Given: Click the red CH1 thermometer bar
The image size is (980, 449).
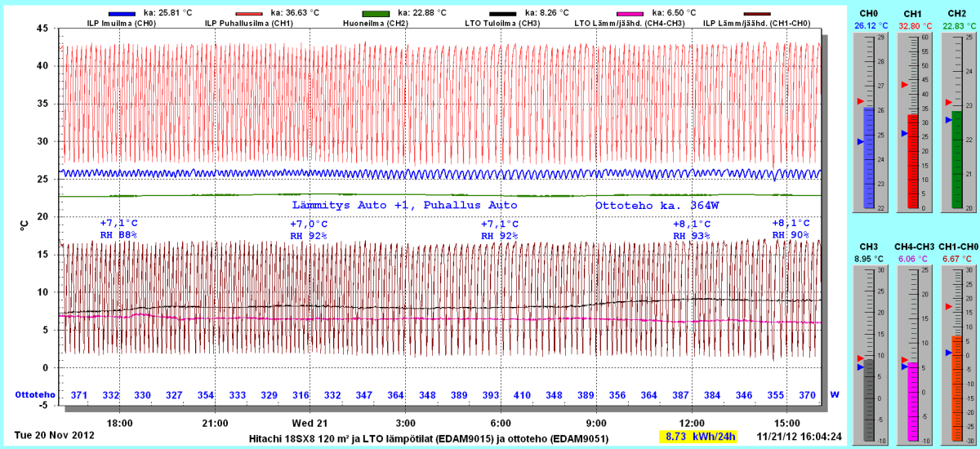Looking at the screenshot, I should point(913,161).
